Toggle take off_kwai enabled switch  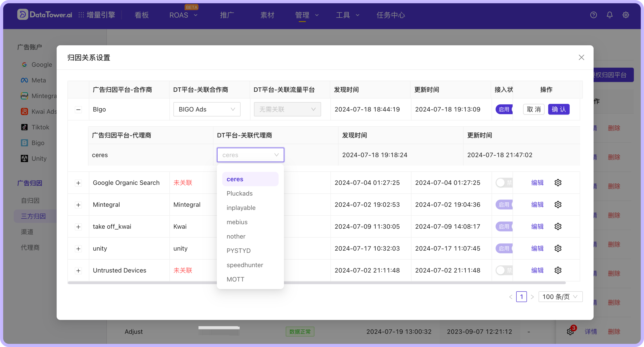pos(504,226)
